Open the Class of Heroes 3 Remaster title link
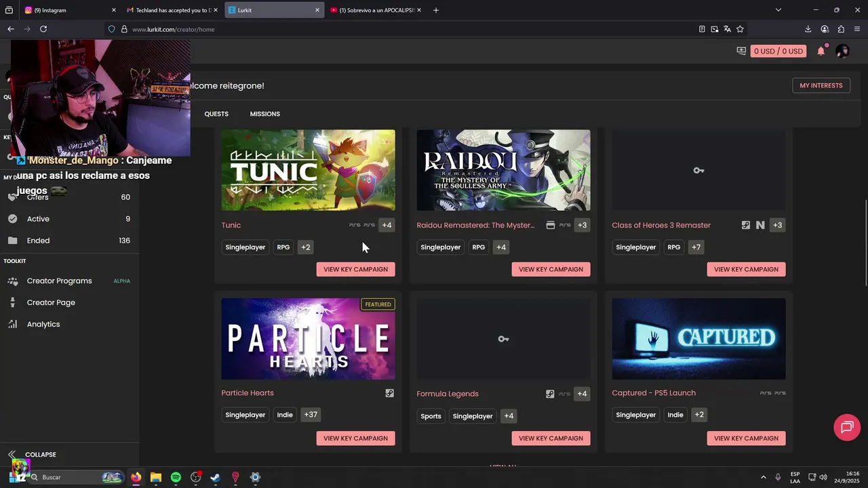 tap(661, 225)
